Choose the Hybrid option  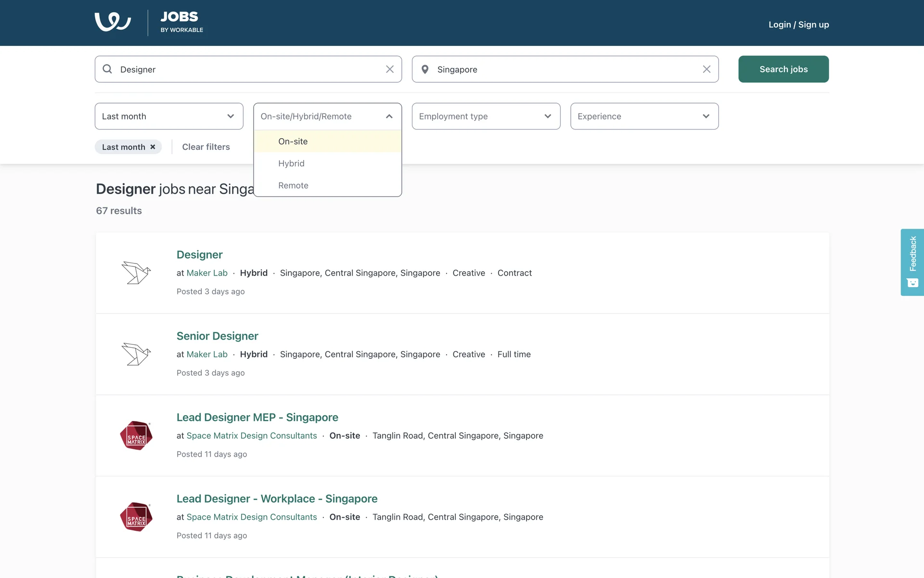click(x=291, y=164)
